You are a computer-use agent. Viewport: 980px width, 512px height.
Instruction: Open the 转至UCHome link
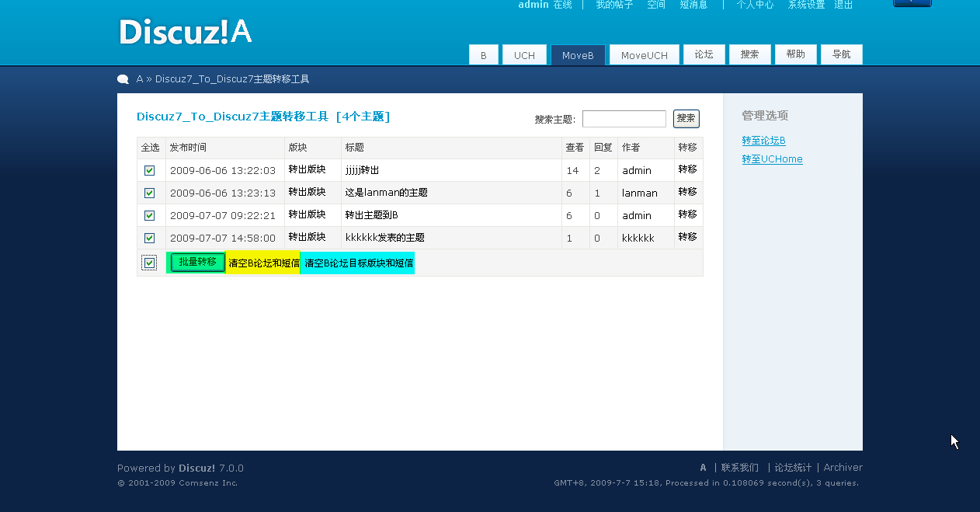[772, 159]
